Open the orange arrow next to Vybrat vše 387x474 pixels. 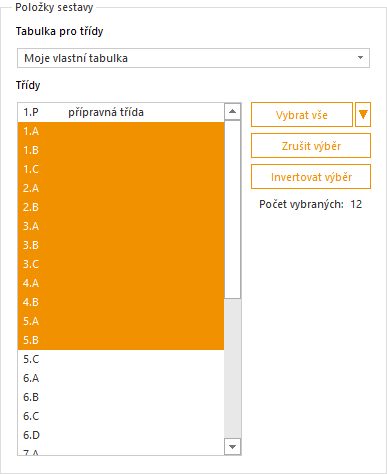(363, 115)
